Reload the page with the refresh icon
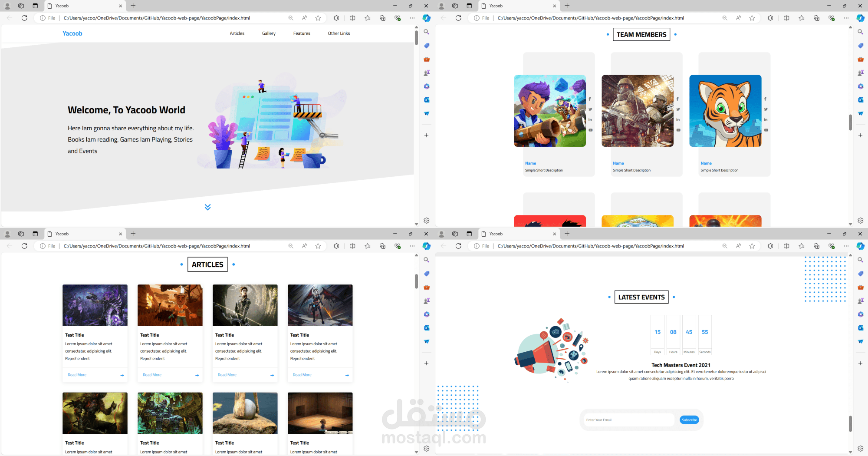 [x=24, y=18]
